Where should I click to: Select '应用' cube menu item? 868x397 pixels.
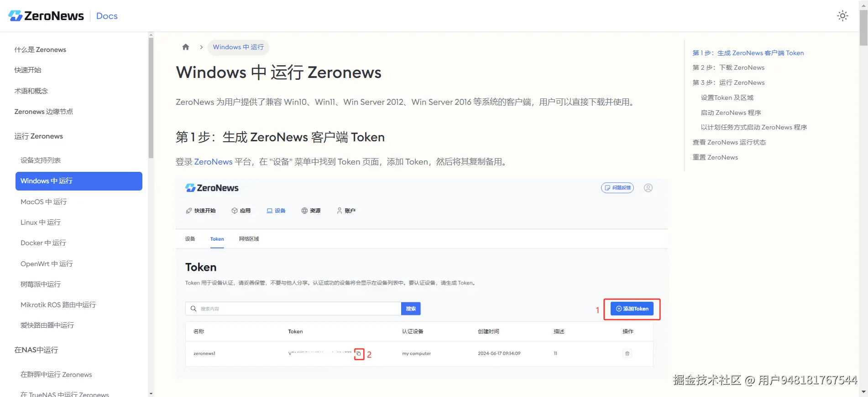[x=241, y=211]
